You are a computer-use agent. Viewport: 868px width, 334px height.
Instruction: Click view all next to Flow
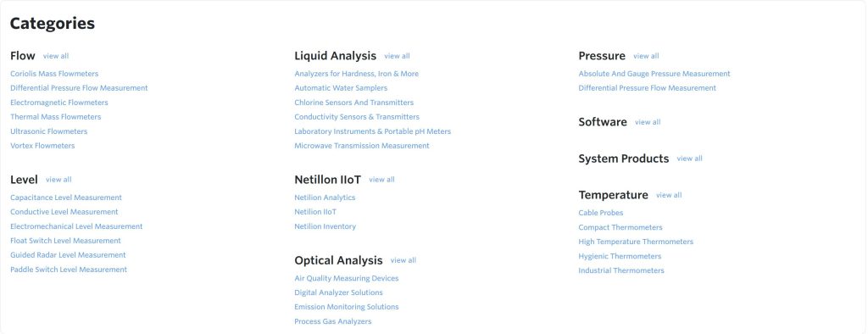pos(56,56)
